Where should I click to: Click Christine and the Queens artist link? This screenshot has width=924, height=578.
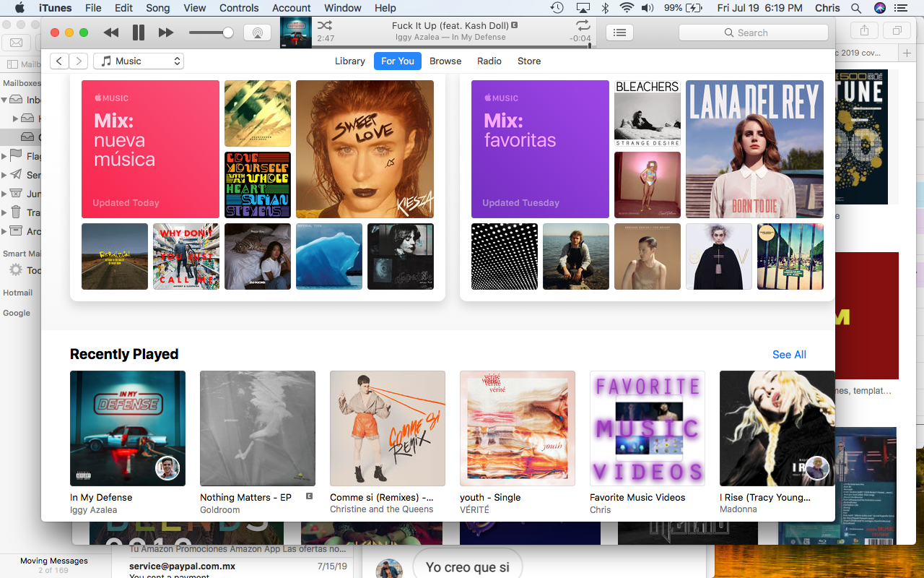click(x=382, y=510)
